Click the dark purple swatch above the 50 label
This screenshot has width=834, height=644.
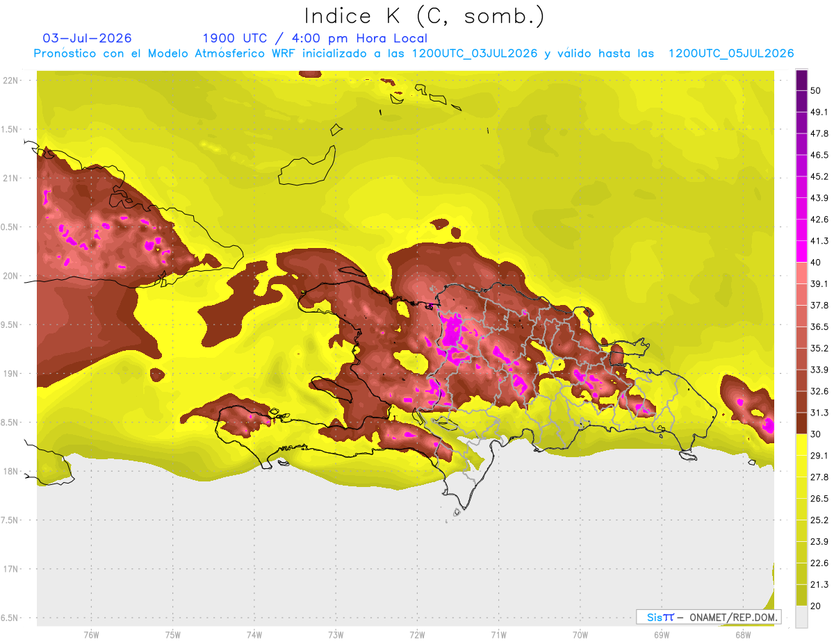[801, 80]
